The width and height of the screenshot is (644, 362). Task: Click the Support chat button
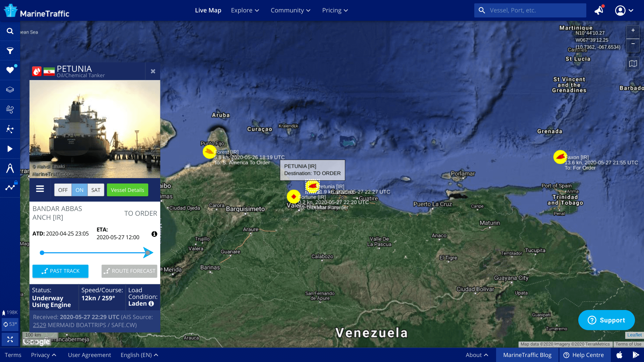click(x=606, y=320)
